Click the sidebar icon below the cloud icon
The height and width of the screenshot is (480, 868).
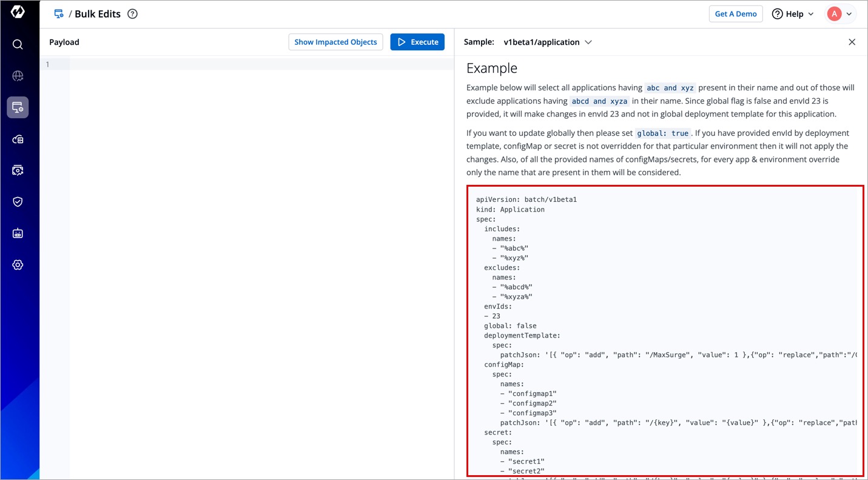click(x=18, y=170)
